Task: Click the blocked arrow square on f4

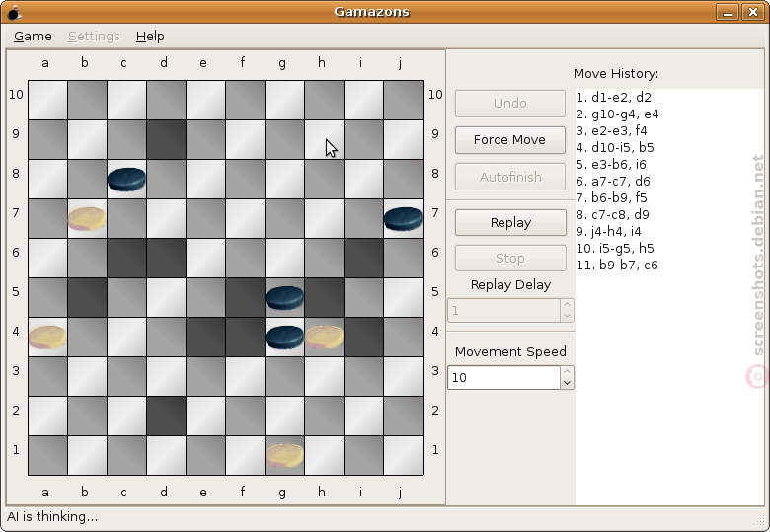Action: 245,338
